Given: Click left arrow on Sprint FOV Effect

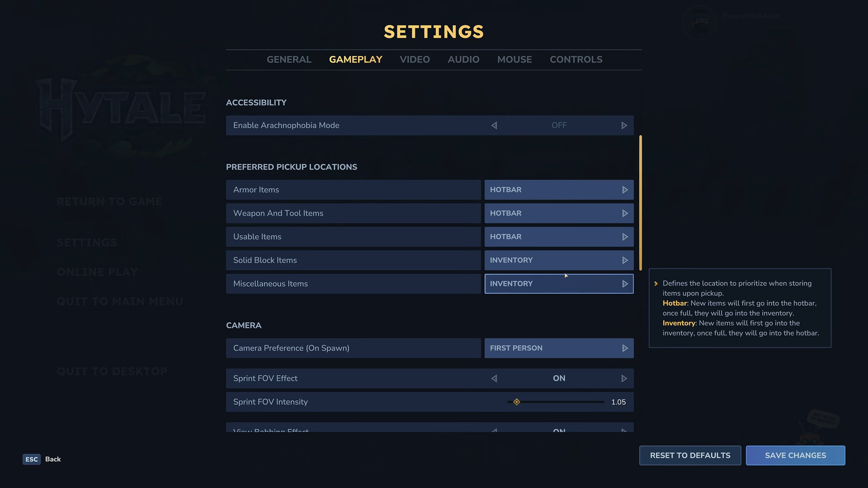Looking at the screenshot, I should pyautogui.click(x=494, y=379).
